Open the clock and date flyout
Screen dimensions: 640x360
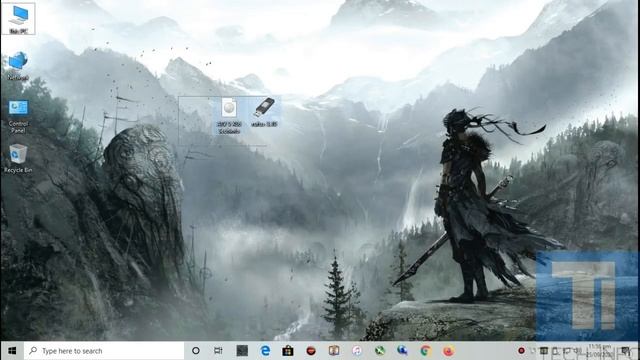600,351
